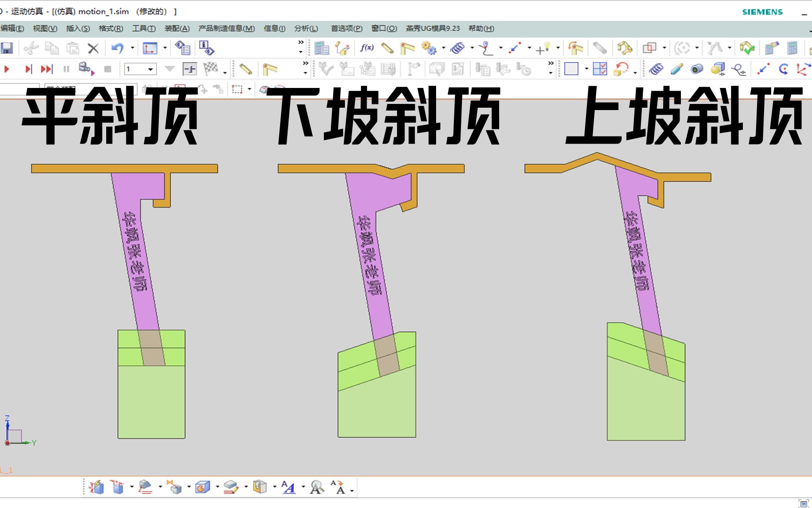
Task: Click the f(x) expressions icon
Action: pos(367,48)
